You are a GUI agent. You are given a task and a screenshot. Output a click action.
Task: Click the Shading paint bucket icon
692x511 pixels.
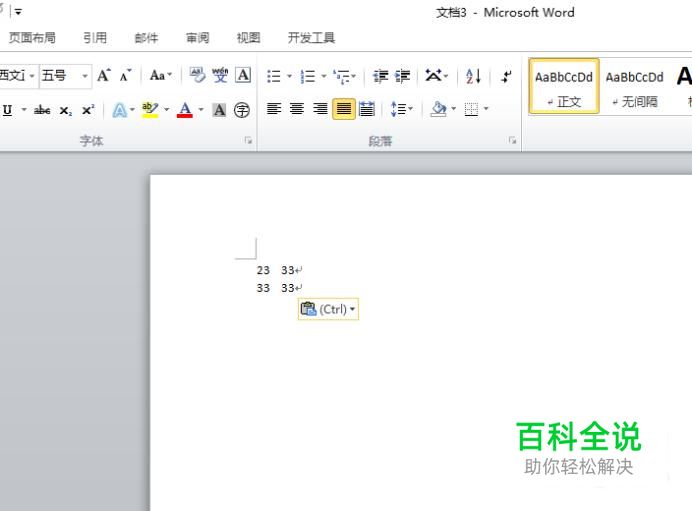438,109
